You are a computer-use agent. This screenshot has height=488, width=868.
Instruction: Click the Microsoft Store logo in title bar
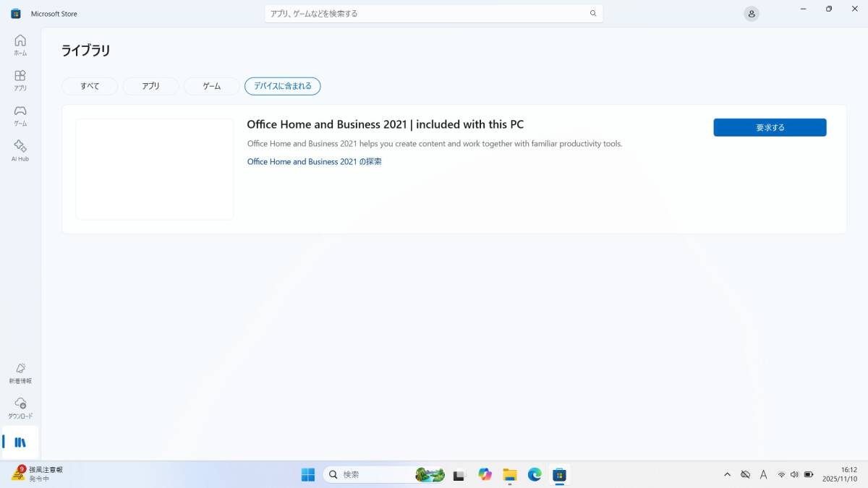click(x=16, y=14)
